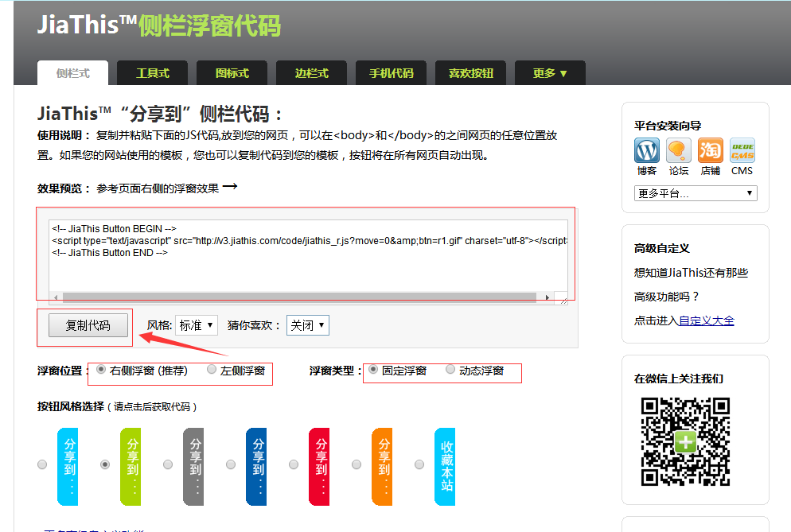
Task: Choose the gray 分享到 button style
Action: [193, 467]
